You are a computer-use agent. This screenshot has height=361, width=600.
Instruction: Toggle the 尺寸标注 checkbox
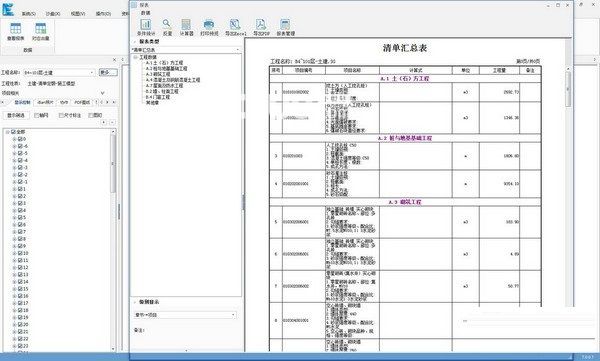(61, 115)
